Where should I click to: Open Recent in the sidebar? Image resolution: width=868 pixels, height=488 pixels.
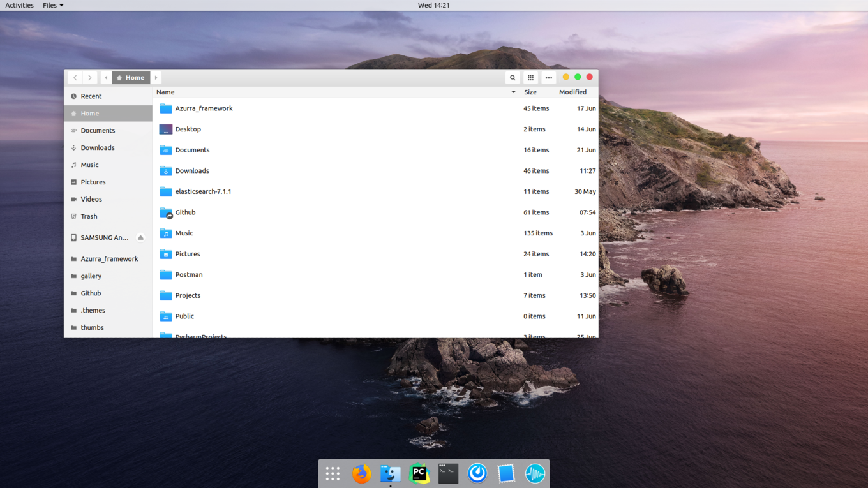pos(108,96)
